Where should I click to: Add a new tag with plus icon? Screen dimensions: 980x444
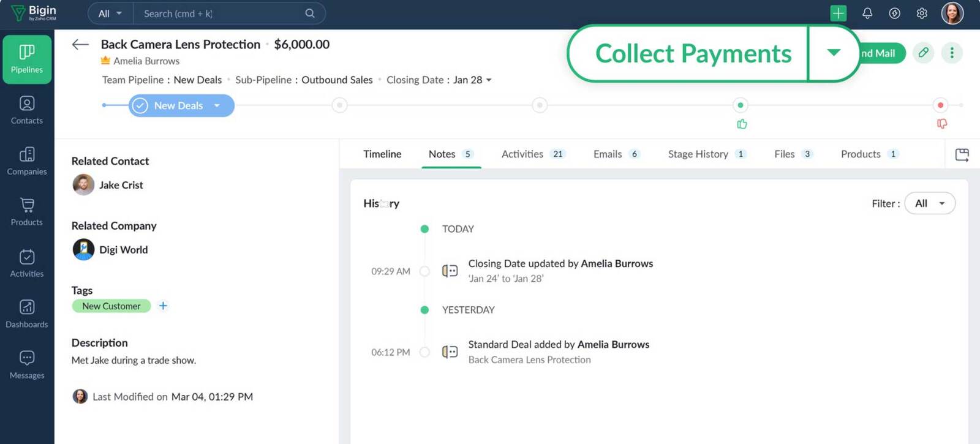tap(163, 306)
